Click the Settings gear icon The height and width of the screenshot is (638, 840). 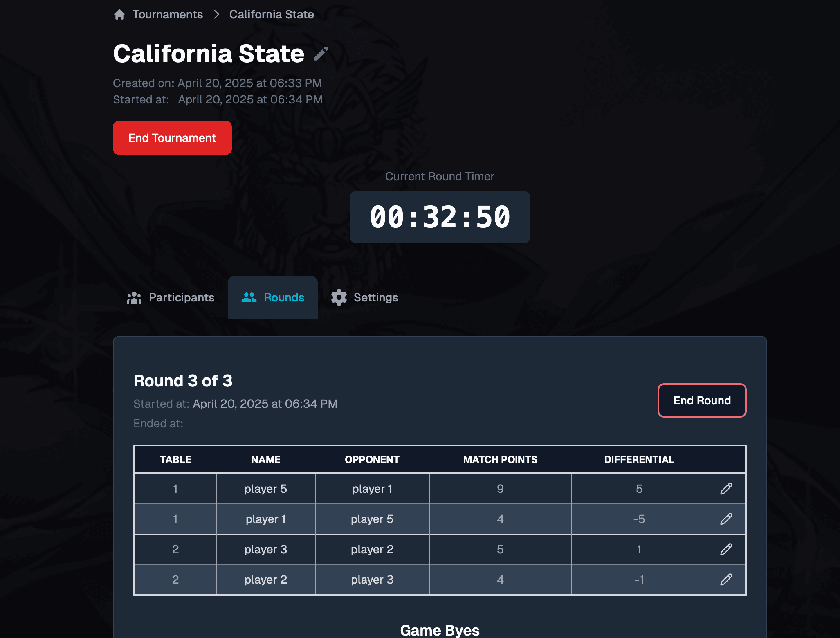point(339,298)
